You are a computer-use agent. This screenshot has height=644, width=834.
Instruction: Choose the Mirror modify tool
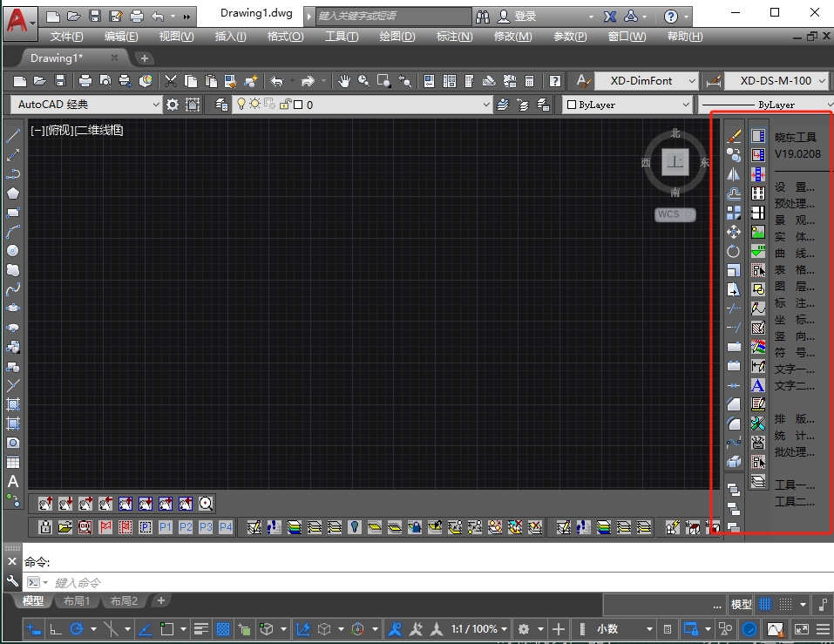pyautogui.click(x=734, y=174)
